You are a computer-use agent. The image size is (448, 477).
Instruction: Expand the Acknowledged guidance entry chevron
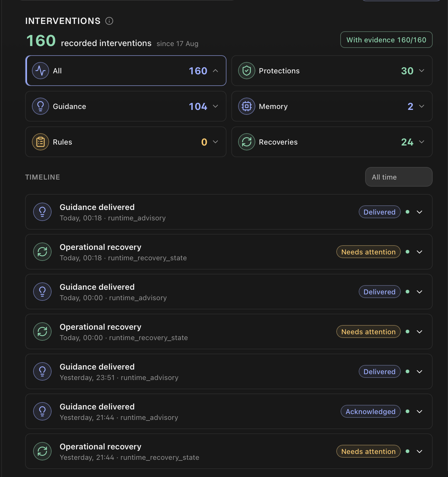pyautogui.click(x=419, y=412)
